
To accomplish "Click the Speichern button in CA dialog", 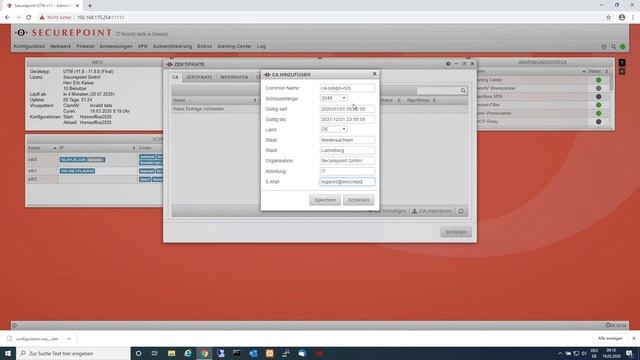I will (x=325, y=200).
